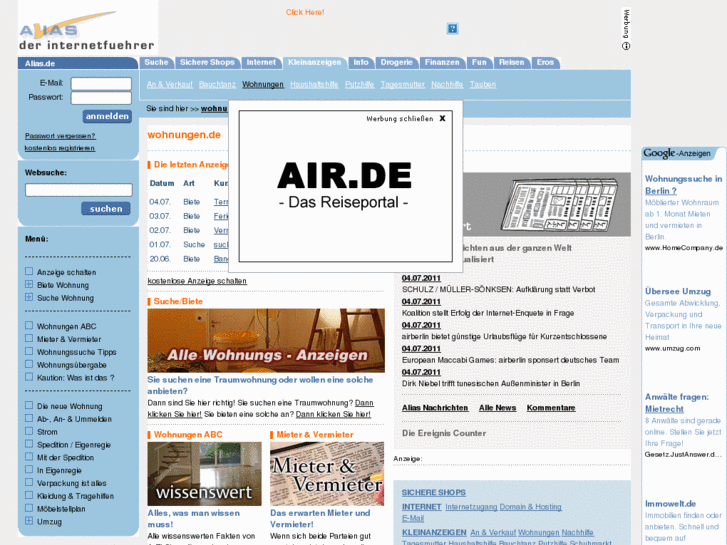The image size is (727, 545).
Task: Click 'Koalition stellt Erfolg der Internet-Enquete' headline
Action: [488, 313]
